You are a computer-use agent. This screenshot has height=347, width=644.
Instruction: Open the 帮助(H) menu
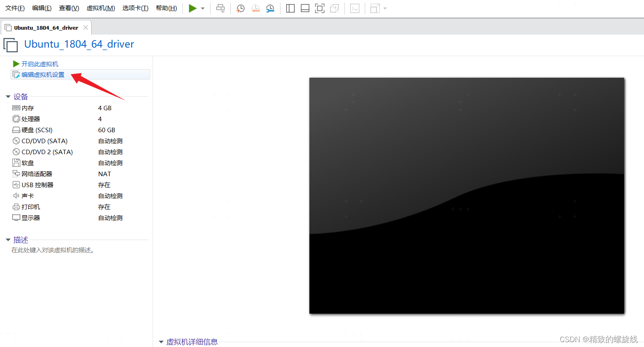(166, 8)
